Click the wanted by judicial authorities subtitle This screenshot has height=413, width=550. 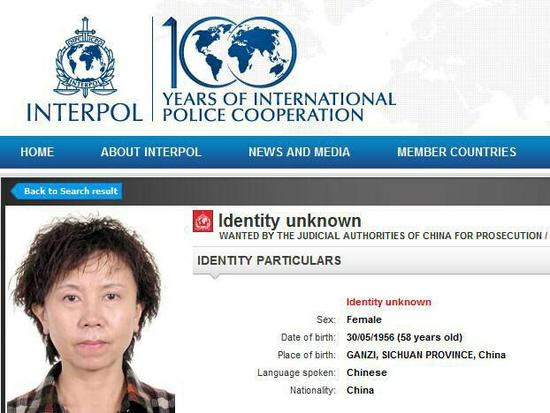pyautogui.click(x=384, y=236)
